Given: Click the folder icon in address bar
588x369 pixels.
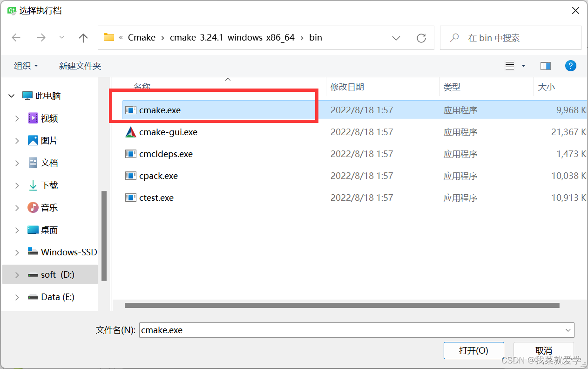Looking at the screenshot, I should tap(109, 38).
